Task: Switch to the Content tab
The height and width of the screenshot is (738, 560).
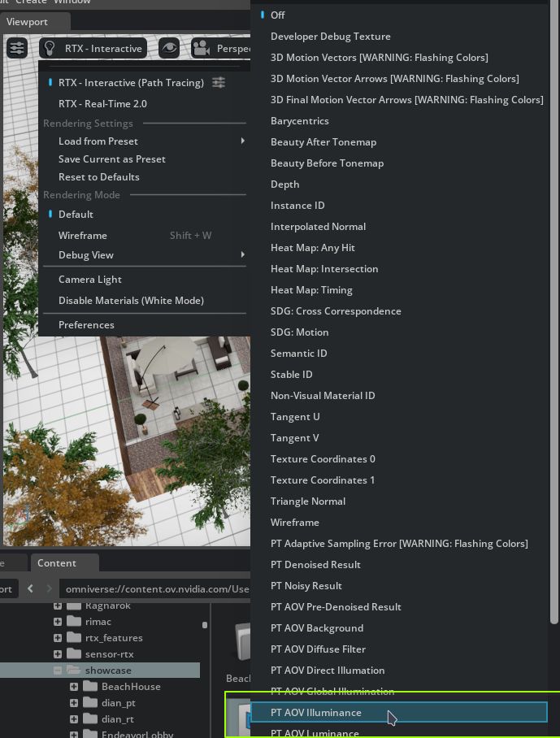Action: pos(65,563)
